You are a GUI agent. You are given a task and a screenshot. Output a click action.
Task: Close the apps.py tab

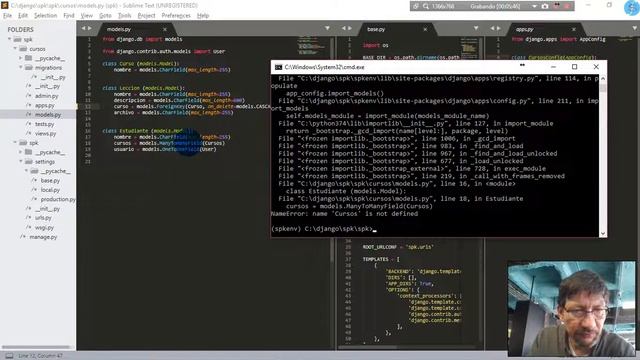[574, 29]
